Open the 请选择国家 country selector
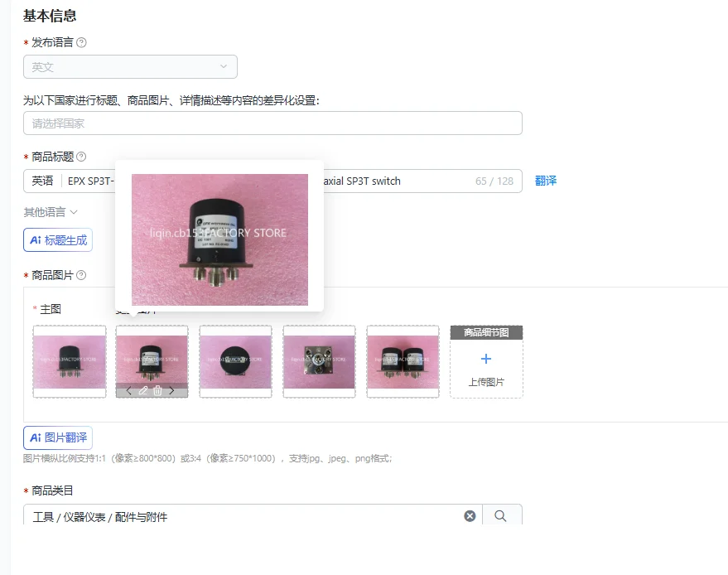The height and width of the screenshot is (575, 728). (x=273, y=123)
